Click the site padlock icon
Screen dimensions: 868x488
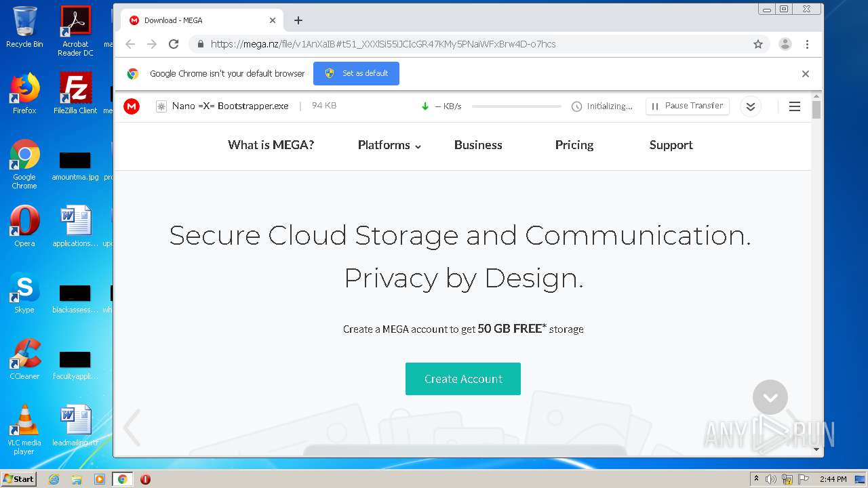click(200, 44)
